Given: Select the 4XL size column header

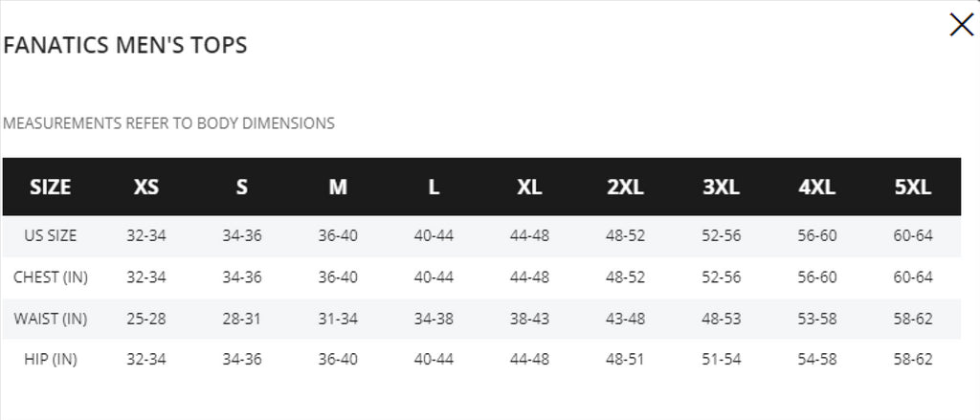Looking at the screenshot, I should (817, 187).
